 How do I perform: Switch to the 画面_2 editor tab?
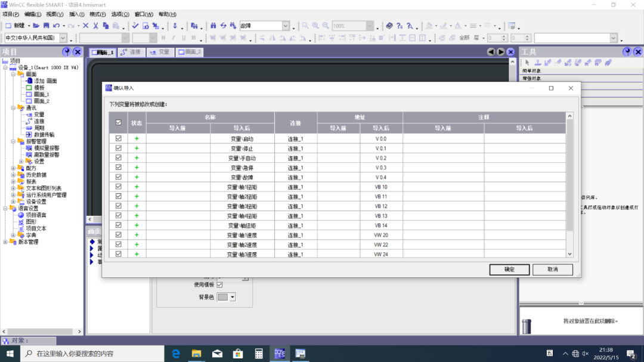tap(190, 52)
